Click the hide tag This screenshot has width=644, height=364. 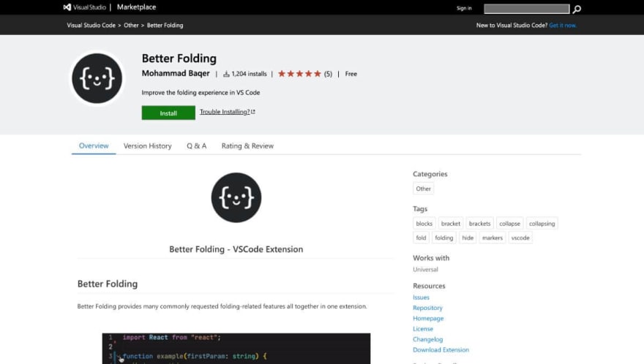point(468,238)
